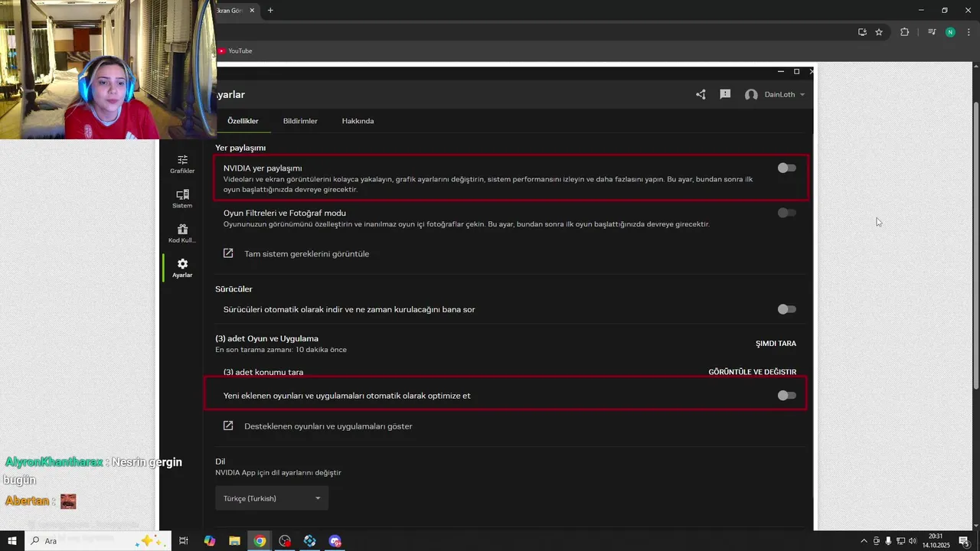Open a new Chrome tab with plus
Image resolution: width=980 pixels, height=551 pixels.
pyautogui.click(x=270, y=10)
